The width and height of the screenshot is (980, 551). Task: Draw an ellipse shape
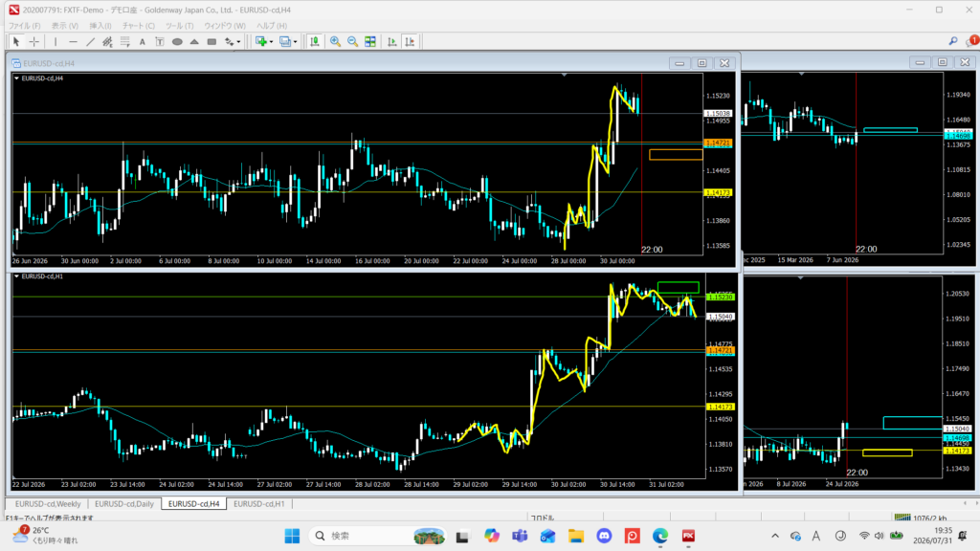pyautogui.click(x=177, y=42)
